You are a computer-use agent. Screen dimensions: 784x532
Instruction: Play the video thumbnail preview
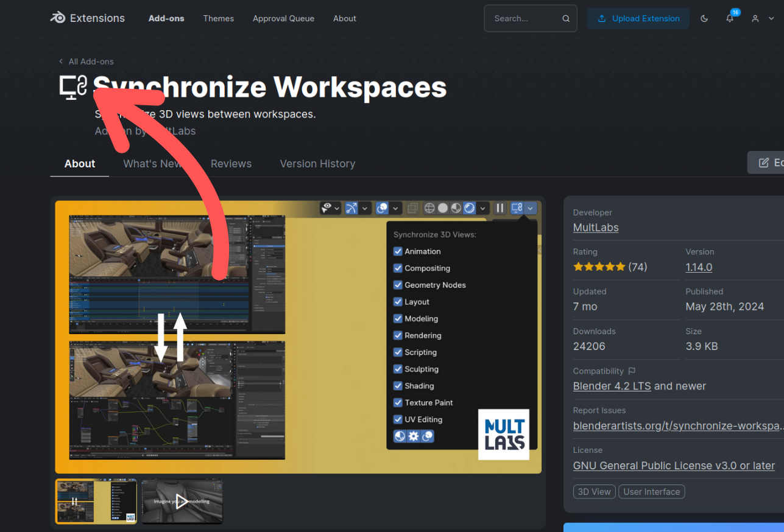point(182,502)
